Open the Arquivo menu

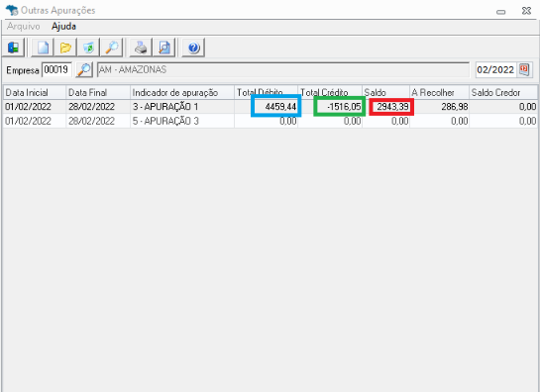[x=24, y=27]
